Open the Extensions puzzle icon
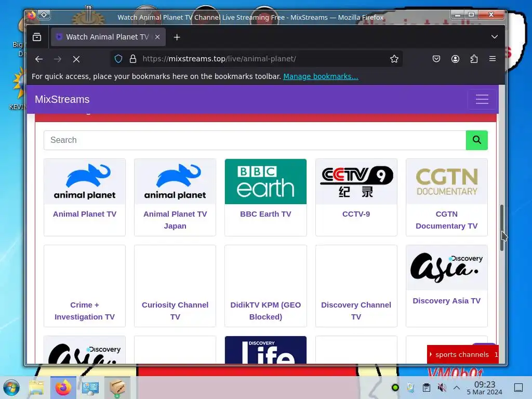The width and height of the screenshot is (532, 399). pos(474,59)
